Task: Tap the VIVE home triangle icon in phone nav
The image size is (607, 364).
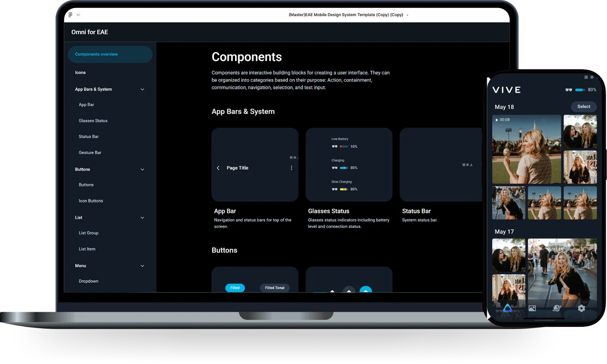Action: 507,309
